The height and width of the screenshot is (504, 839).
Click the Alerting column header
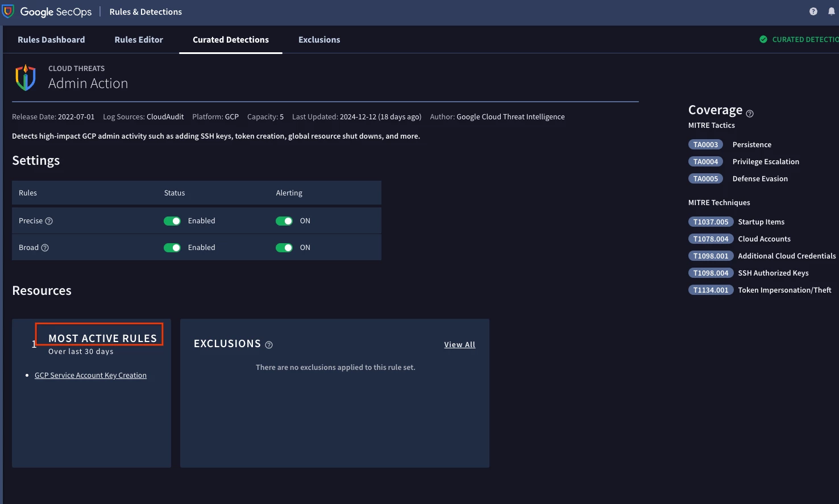pyautogui.click(x=289, y=193)
